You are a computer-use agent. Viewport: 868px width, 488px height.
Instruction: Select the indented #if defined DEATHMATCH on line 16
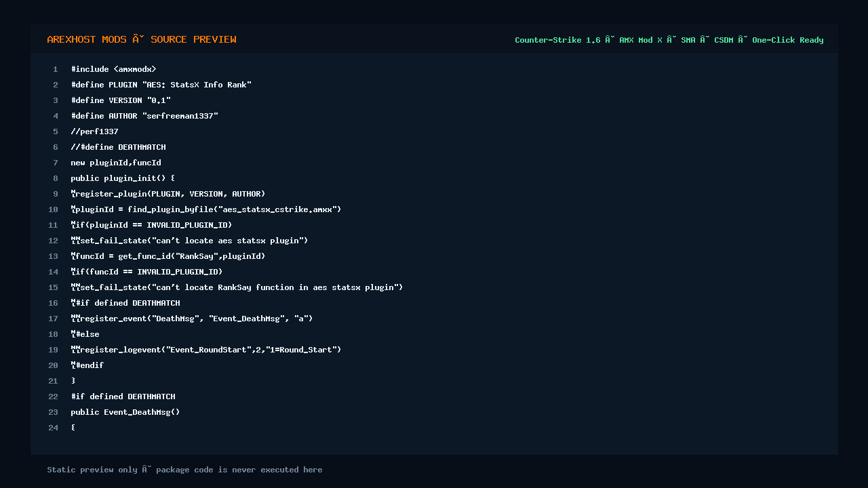pyautogui.click(x=125, y=303)
